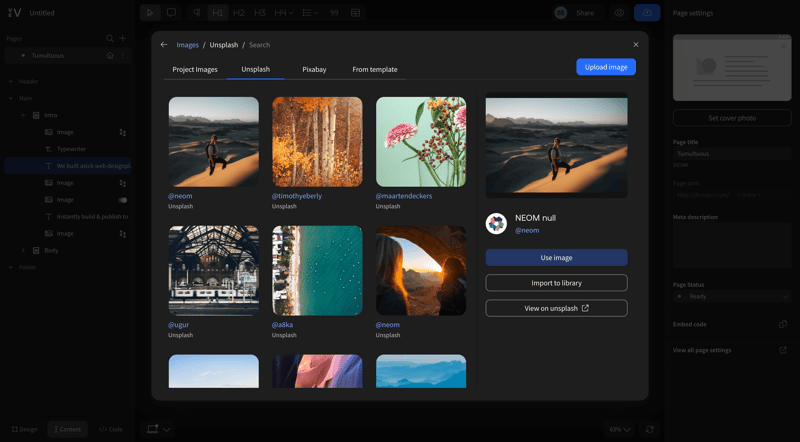Open the Page Status Ready dropdown

click(732, 297)
